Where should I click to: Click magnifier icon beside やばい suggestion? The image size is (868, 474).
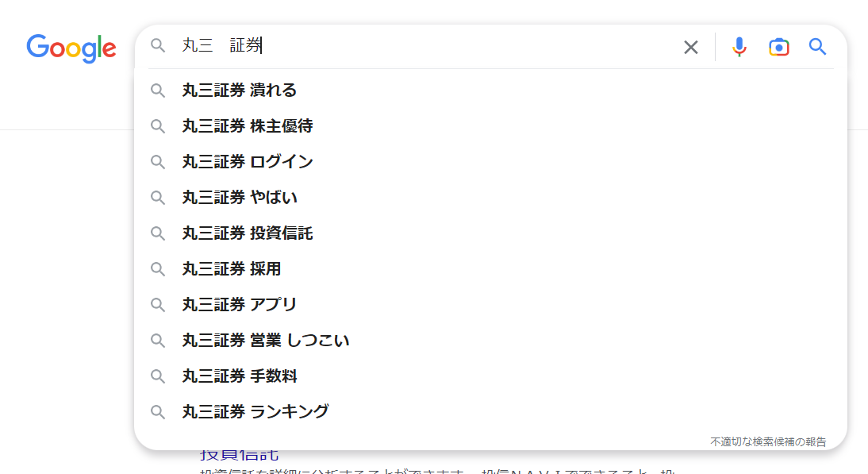158,198
